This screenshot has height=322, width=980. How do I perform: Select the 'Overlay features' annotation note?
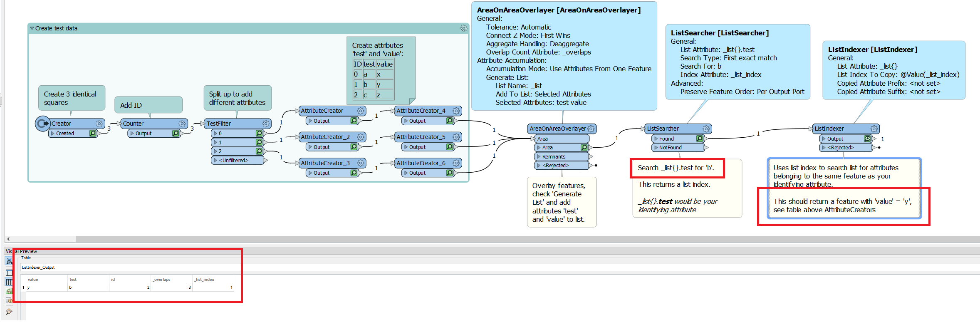[562, 202]
